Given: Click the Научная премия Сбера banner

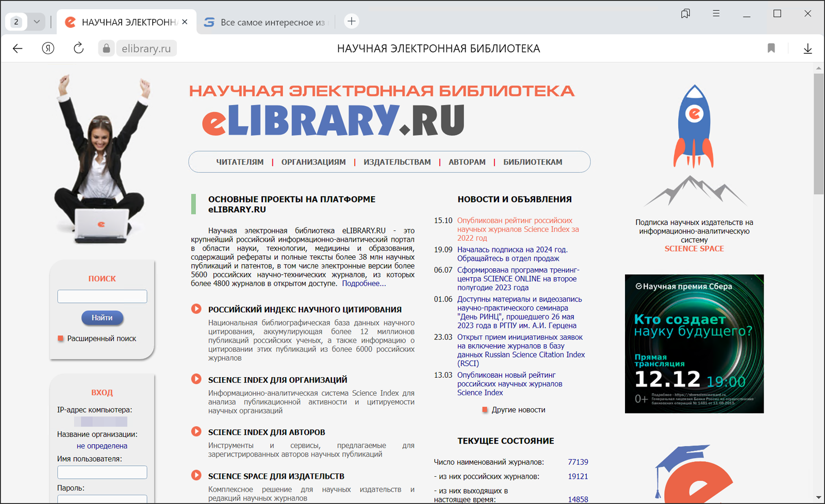Looking at the screenshot, I should 694,344.
